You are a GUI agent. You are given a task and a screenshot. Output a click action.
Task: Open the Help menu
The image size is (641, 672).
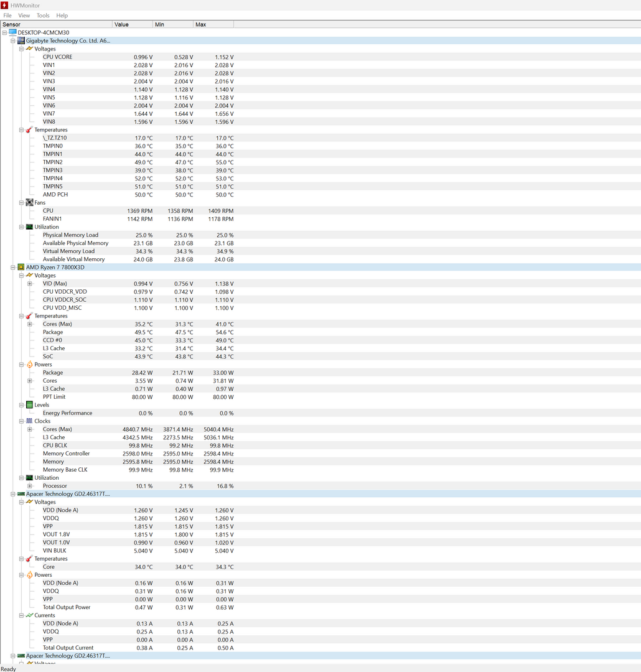point(62,16)
